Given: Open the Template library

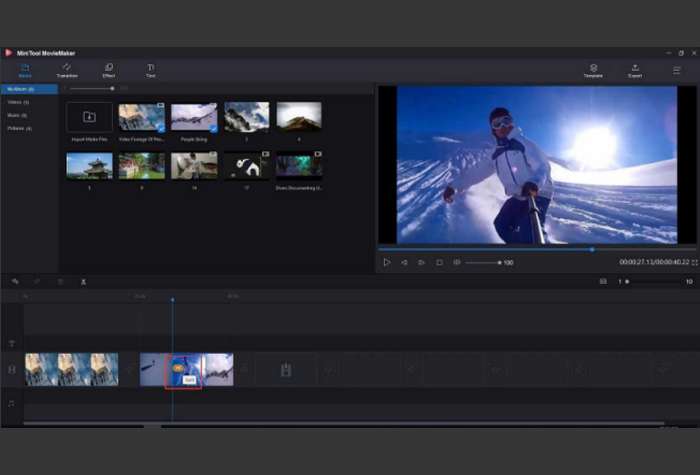Looking at the screenshot, I should [x=593, y=71].
